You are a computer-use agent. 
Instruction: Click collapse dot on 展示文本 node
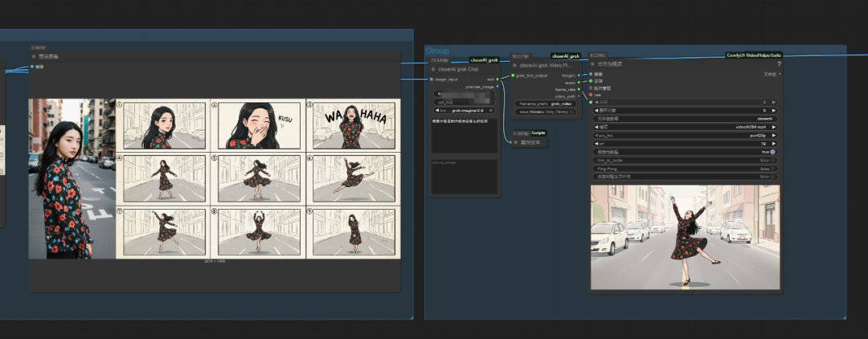tap(515, 142)
